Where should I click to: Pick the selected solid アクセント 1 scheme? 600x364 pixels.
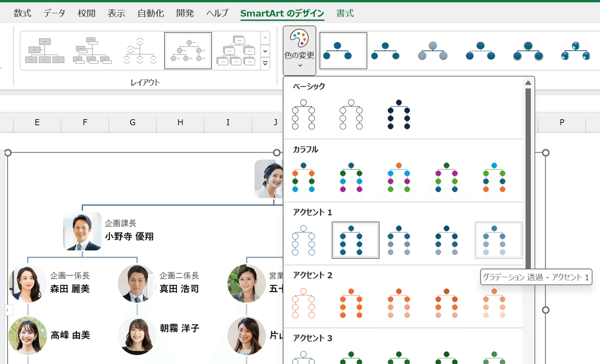[x=355, y=240]
